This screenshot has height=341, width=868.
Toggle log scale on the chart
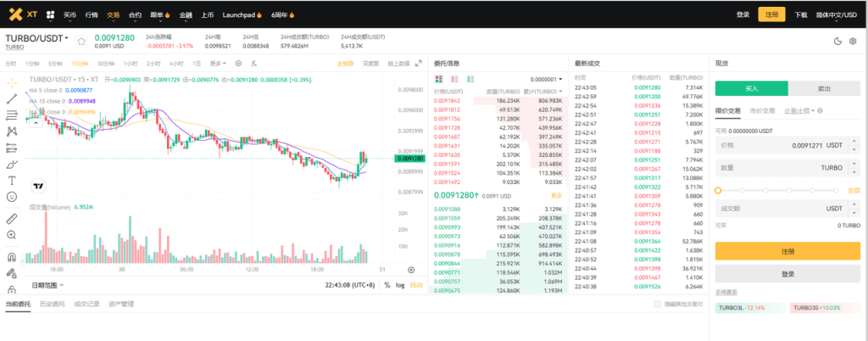click(399, 285)
